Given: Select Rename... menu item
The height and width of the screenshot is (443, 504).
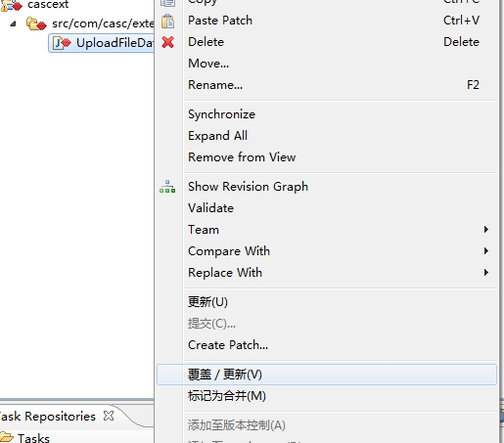Looking at the screenshot, I should click(327, 85).
